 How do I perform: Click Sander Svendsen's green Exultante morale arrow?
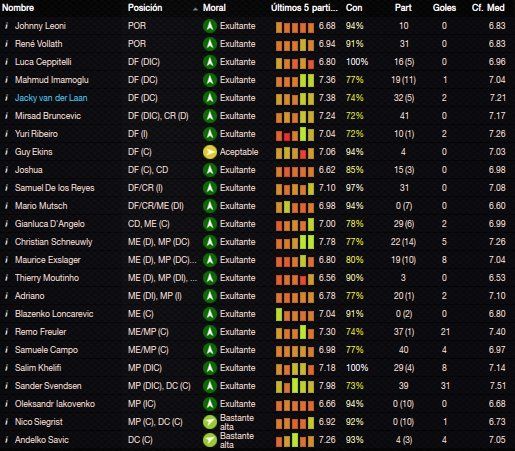(210, 386)
